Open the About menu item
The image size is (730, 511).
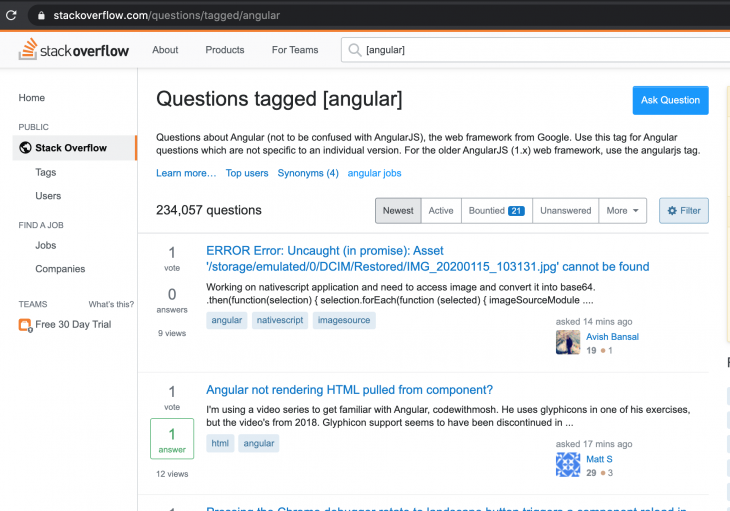[165, 50]
